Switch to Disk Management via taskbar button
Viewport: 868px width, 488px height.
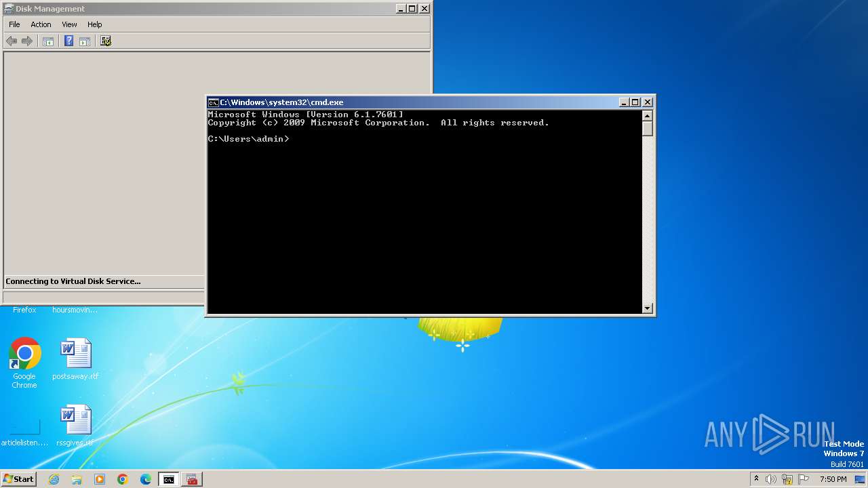[x=192, y=479]
